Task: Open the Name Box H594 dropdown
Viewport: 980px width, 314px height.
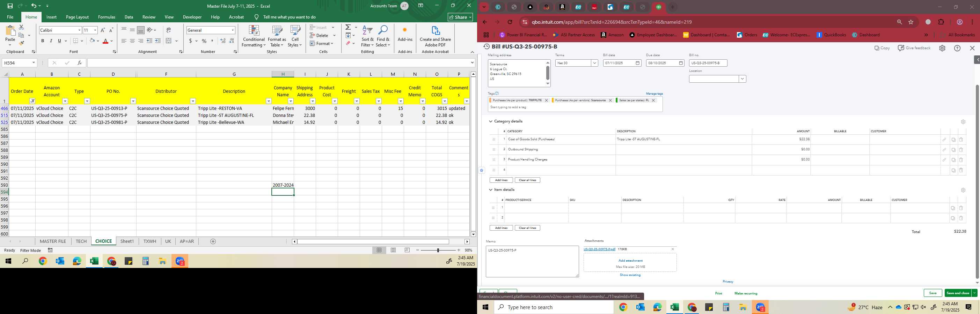Action: point(34,63)
